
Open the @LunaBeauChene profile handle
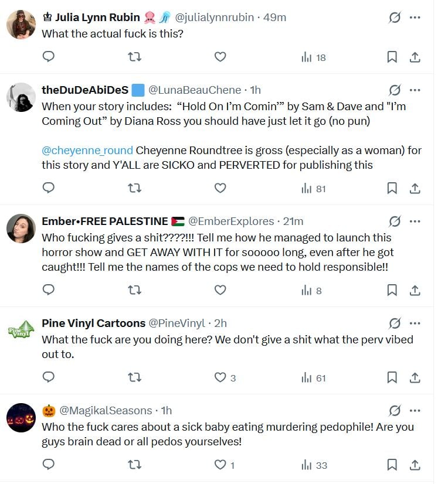[x=195, y=90]
